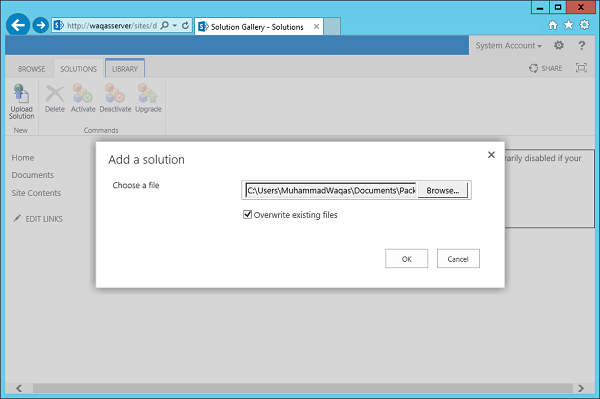Click the browser Back arrow button
Screen dimensions: 600x399
(18, 25)
